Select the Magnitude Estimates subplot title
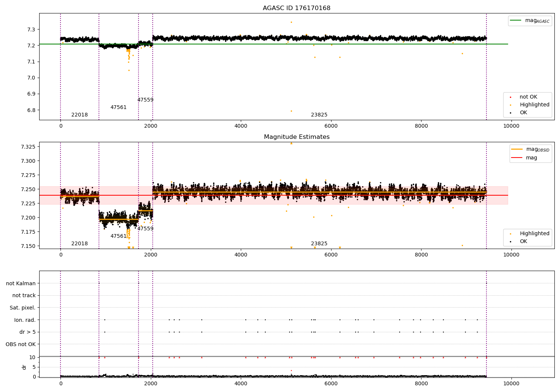Screen dimensions: 560x392 tap(296, 137)
